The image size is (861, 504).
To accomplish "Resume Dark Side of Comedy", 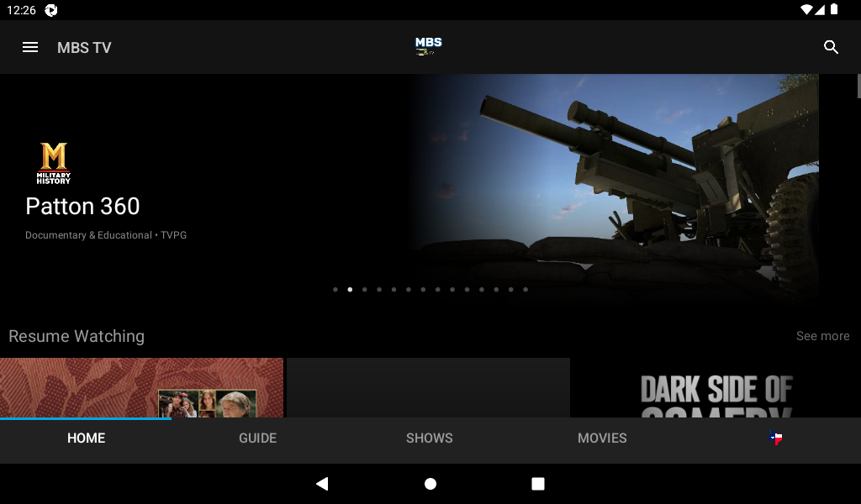I will point(716,388).
